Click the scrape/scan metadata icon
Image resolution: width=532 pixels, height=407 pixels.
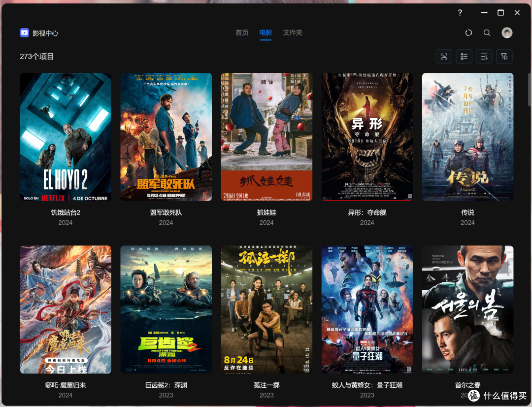click(x=444, y=56)
